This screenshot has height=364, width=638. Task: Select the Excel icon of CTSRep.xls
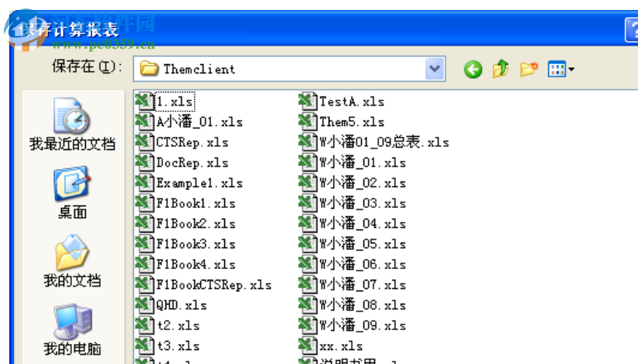click(145, 142)
